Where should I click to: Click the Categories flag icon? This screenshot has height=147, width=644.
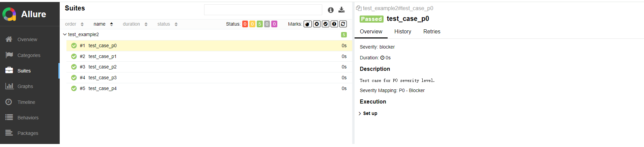[x=9, y=55]
